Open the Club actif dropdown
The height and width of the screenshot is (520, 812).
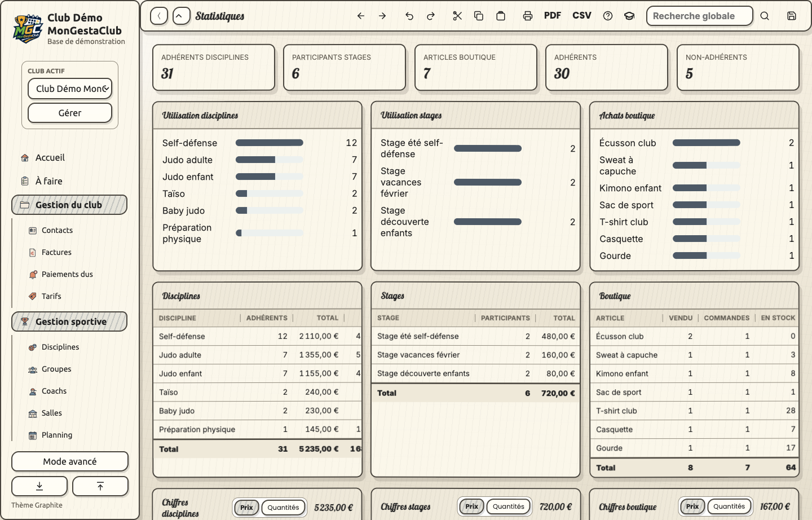coord(70,89)
